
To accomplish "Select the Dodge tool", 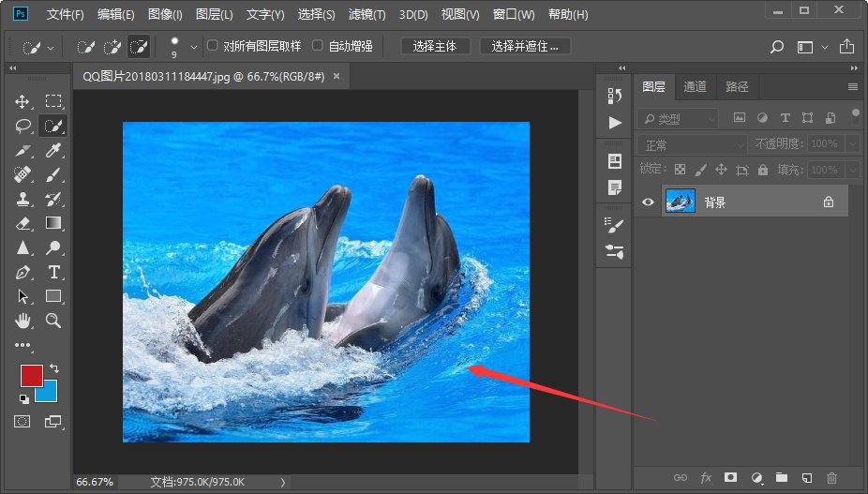I will tap(53, 247).
